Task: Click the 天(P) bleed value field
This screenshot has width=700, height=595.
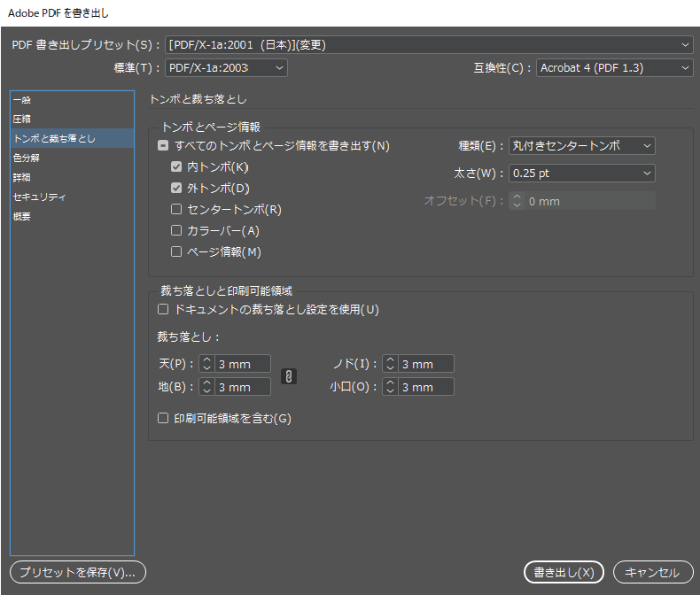Action: click(243, 364)
